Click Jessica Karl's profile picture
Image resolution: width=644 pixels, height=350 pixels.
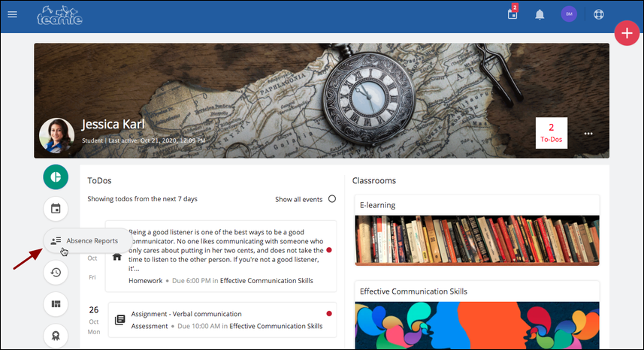click(56, 135)
